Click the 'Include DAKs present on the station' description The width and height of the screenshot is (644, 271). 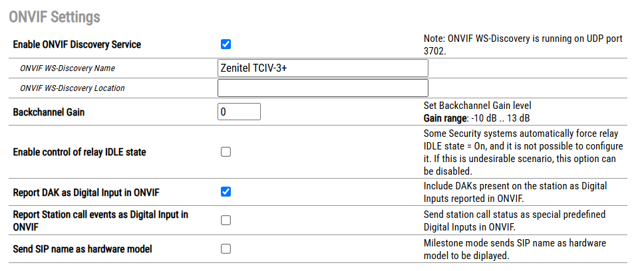click(x=514, y=192)
